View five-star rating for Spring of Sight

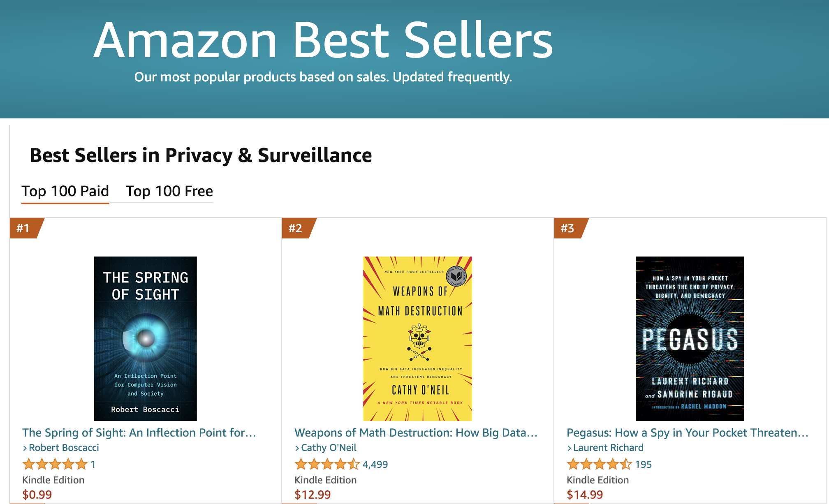(55, 464)
